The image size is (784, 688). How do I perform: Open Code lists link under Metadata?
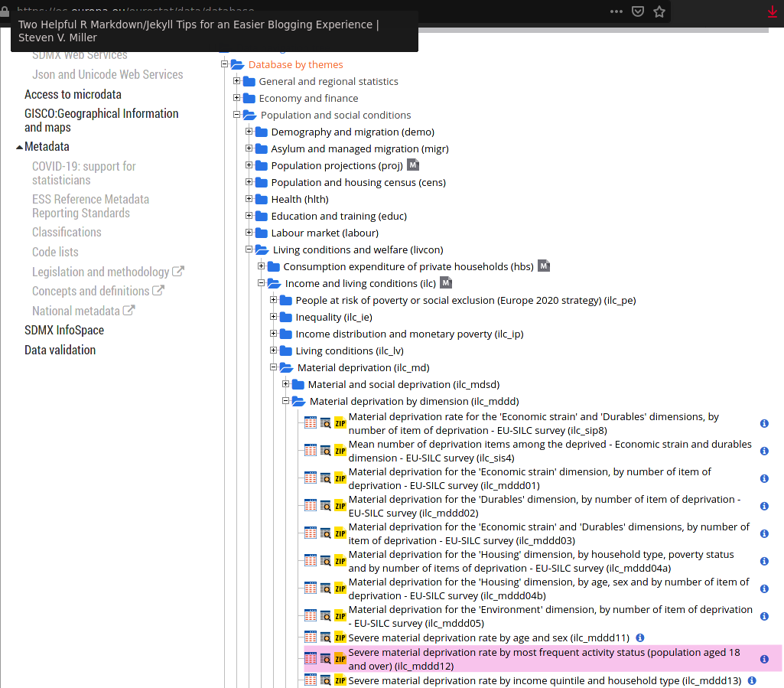point(55,253)
